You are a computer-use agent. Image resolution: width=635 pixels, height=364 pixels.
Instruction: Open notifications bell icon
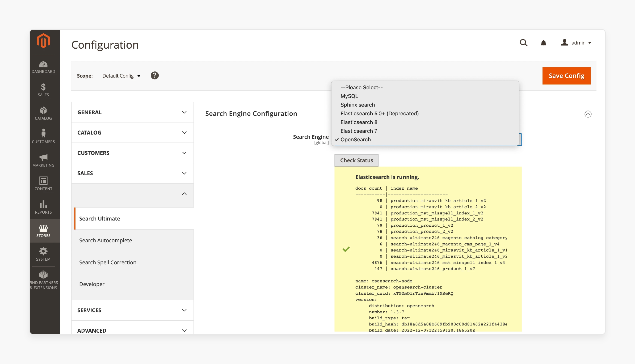[x=544, y=43]
